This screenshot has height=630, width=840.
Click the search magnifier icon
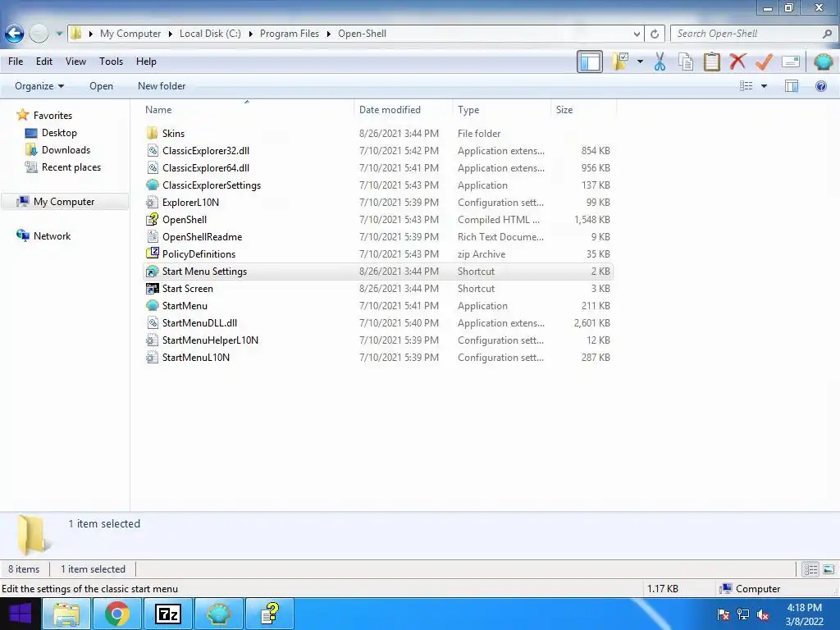(x=827, y=34)
